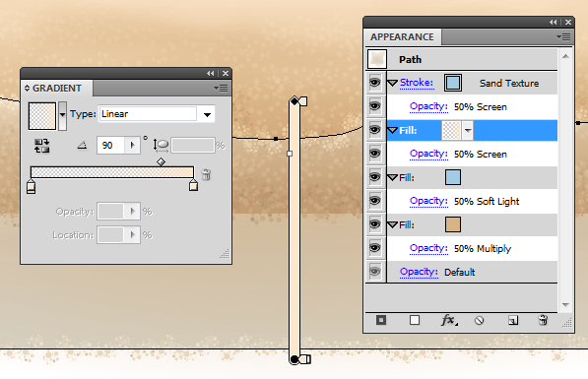Viewport: 588px width, 379px height.
Task: Click the Reverse Gradient icon
Action: 41,146
